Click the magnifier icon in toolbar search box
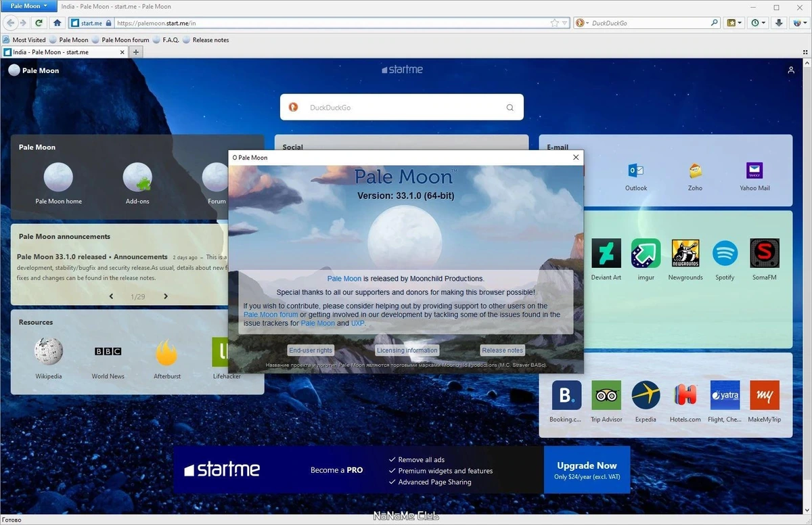 click(715, 23)
